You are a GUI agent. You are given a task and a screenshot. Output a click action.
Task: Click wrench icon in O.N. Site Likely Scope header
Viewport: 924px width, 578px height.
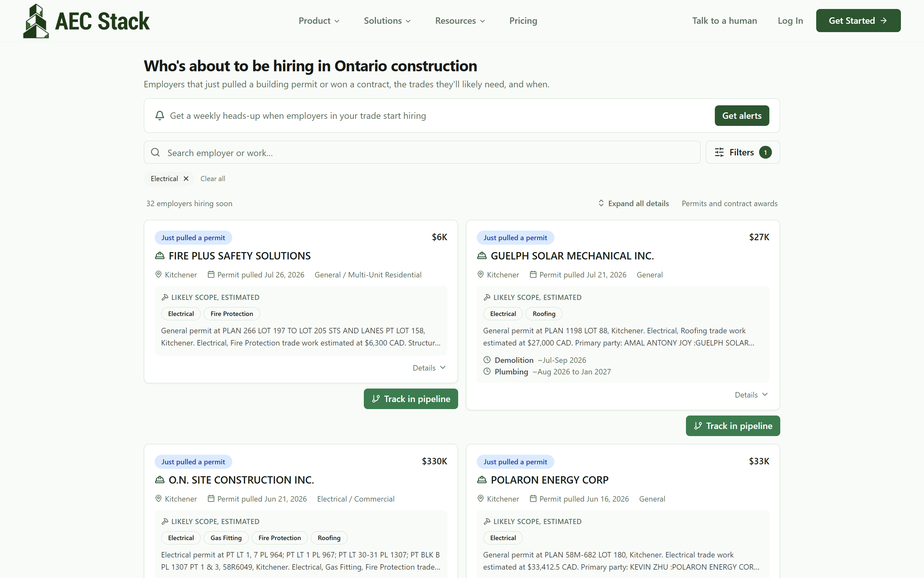click(165, 521)
